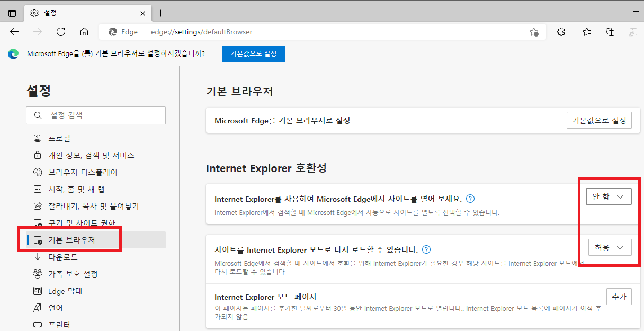Open 개인 정보, 검색 및 서비스
This screenshot has height=331, width=644.
[x=96, y=155]
